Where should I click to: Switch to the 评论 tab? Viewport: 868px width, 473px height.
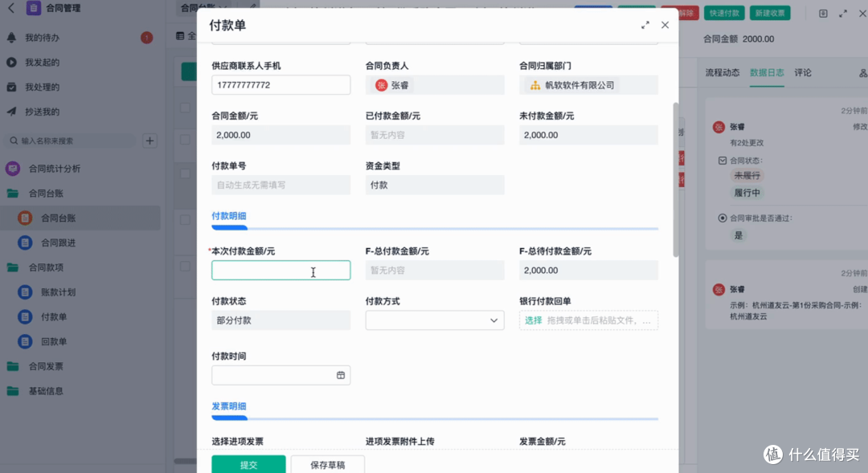[x=803, y=72]
